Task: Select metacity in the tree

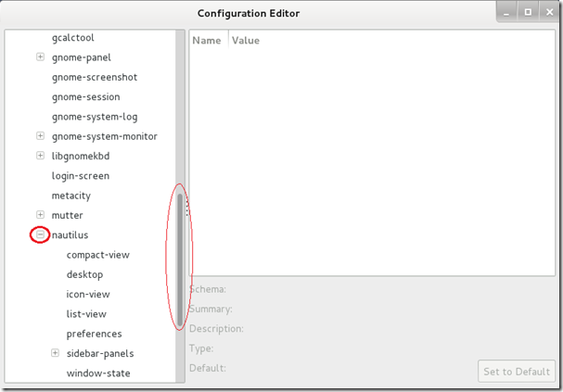Action: [71, 196]
